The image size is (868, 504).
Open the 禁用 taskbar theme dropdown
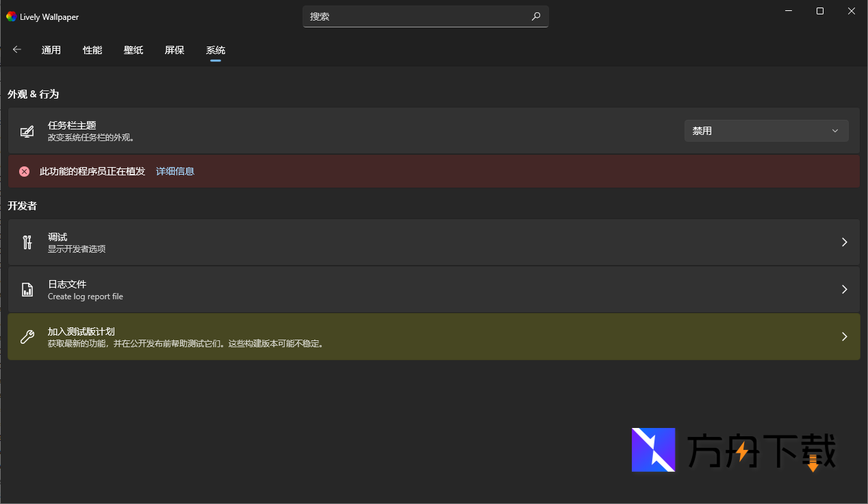pos(766,131)
